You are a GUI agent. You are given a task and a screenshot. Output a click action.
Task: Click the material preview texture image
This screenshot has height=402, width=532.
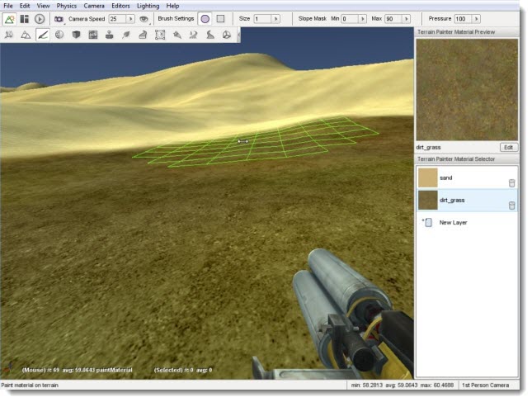coord(467,90)
